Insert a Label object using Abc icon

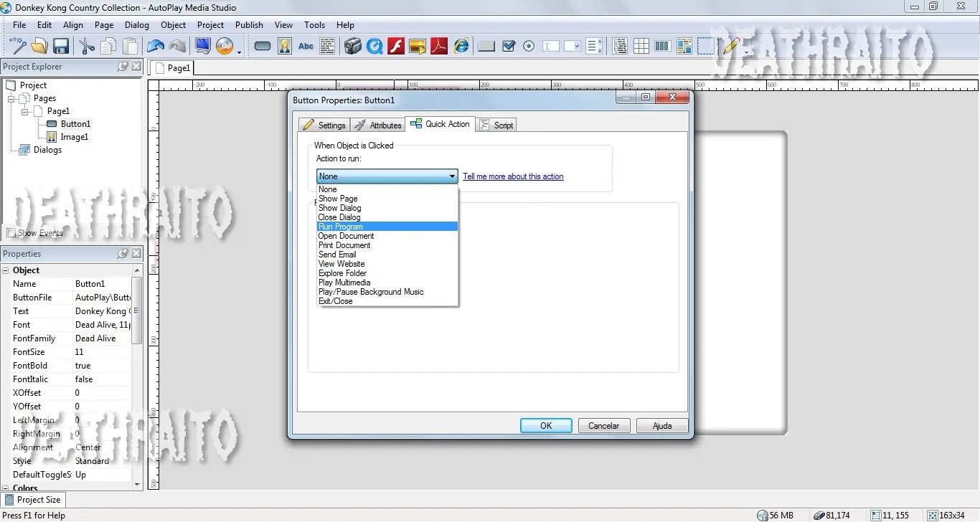(x=306, y=47)
